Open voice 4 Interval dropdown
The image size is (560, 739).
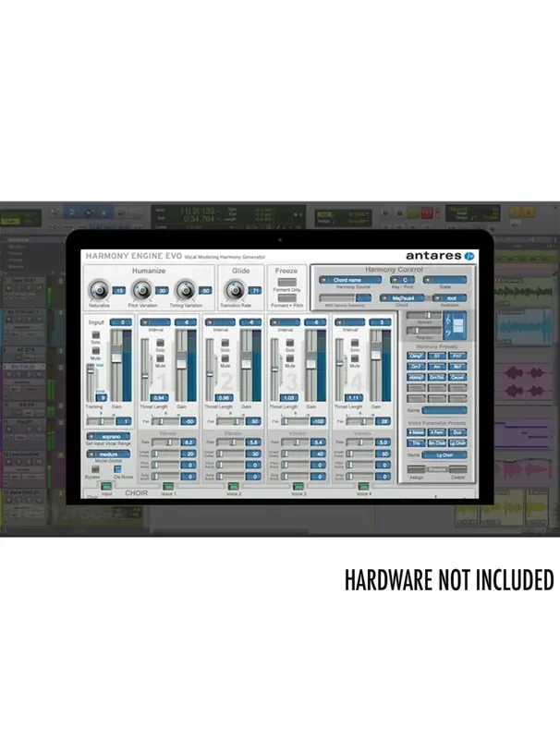[350, 322]
